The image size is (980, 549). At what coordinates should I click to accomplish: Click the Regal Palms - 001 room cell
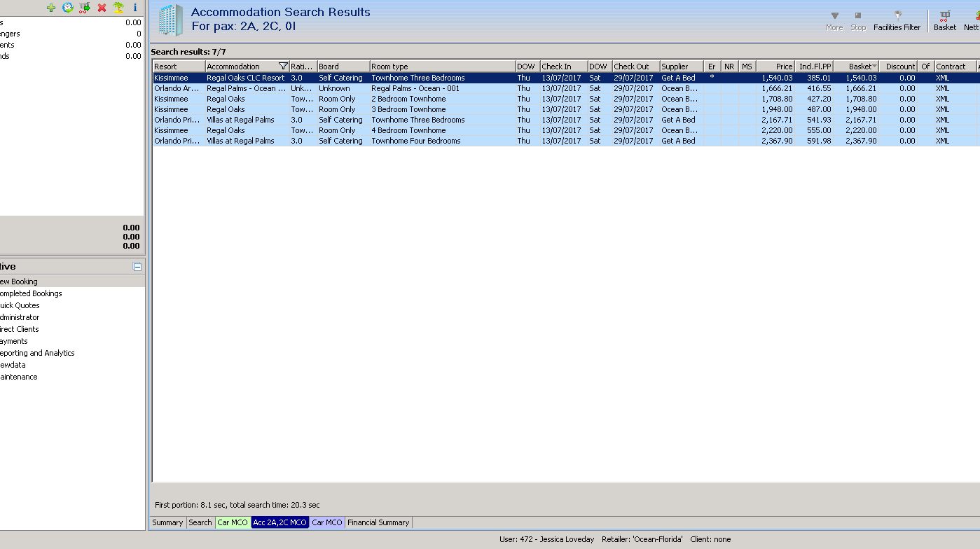443,88
